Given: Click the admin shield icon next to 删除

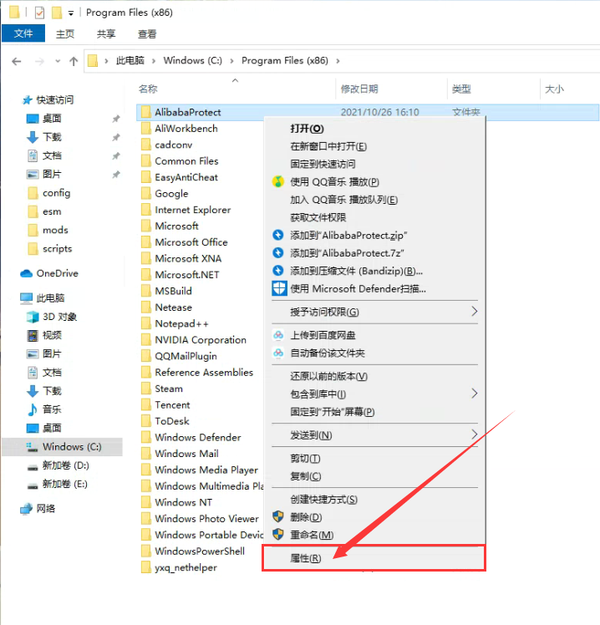Looking at the screenshot, I should (x=278, y=517).
